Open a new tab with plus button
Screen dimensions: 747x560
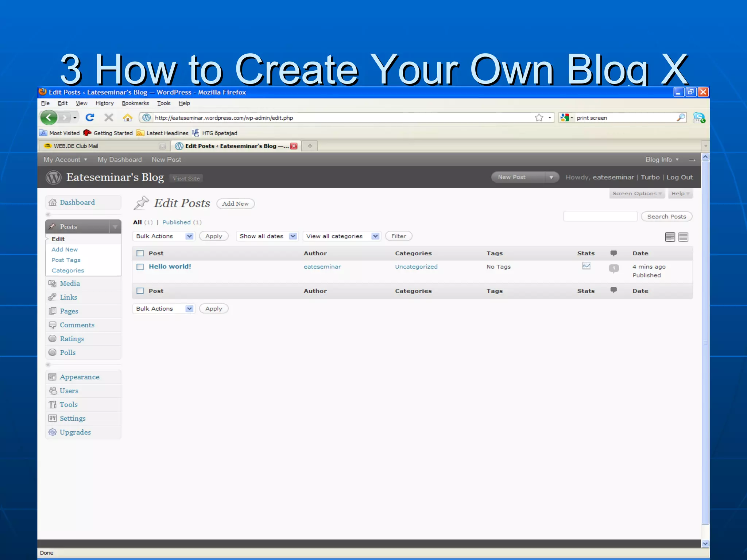pos(310,146)
